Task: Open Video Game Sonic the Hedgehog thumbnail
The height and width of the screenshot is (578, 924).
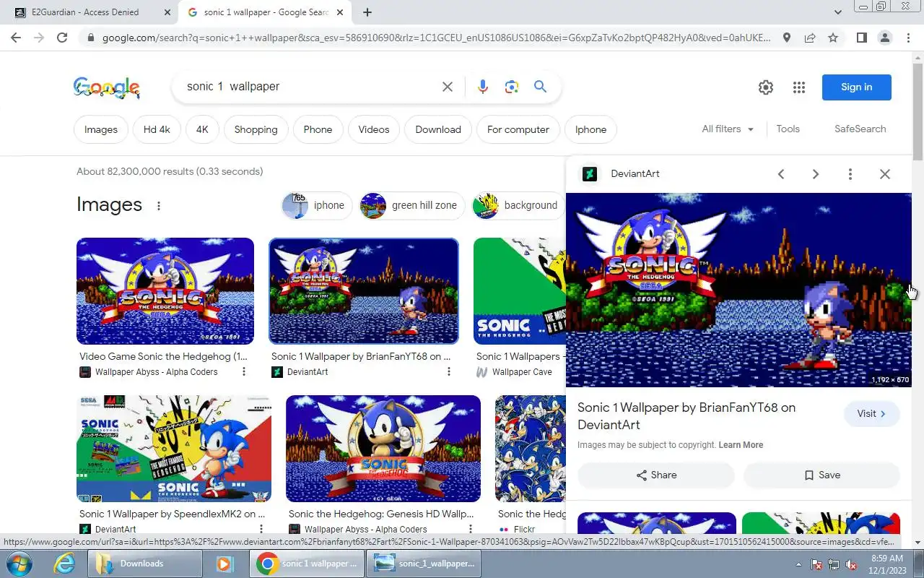Action: click(165, 291)
